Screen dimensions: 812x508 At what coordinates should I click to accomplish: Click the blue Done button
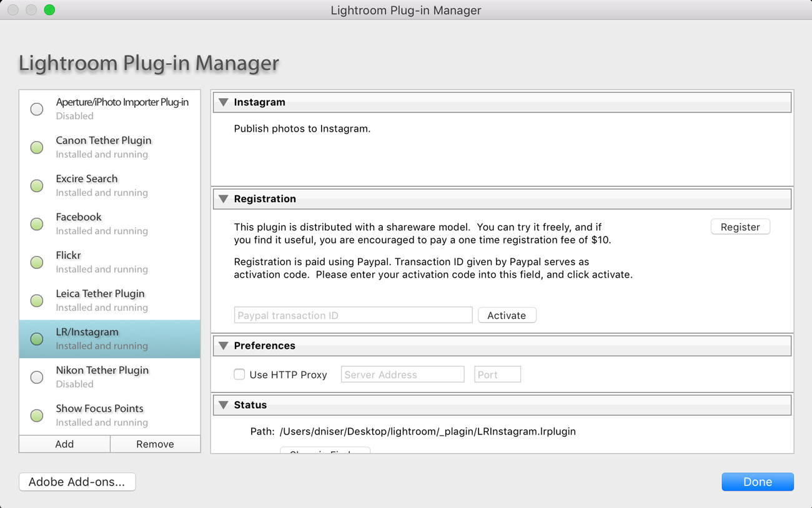coord(758,482)
